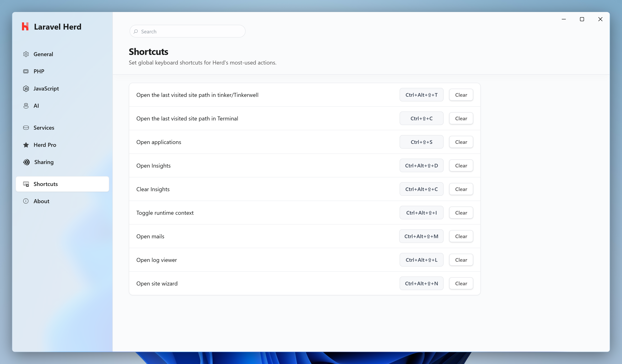This screenshot has width=622, height=364.
Task: Open the General settings section
Action: tap(62, 54)
